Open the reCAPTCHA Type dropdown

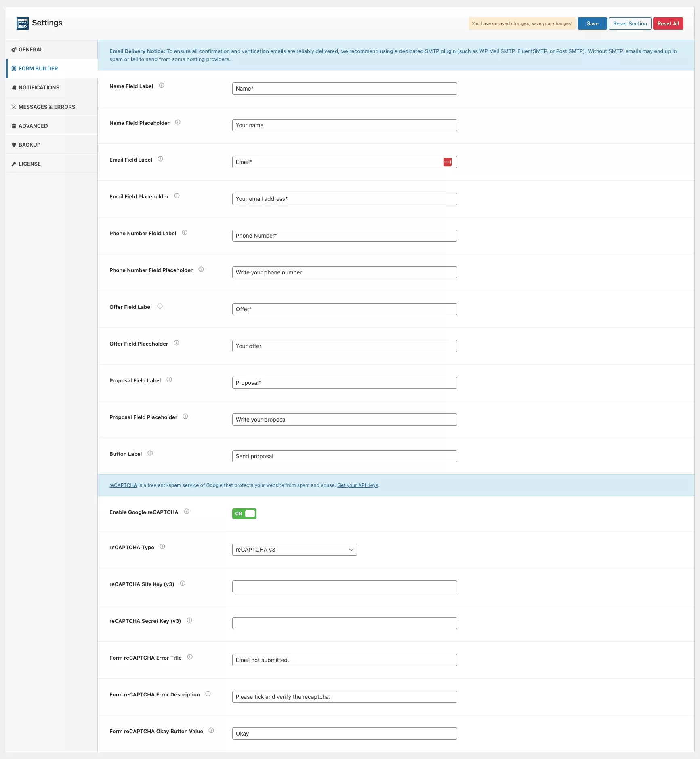(x=294, y=550)
